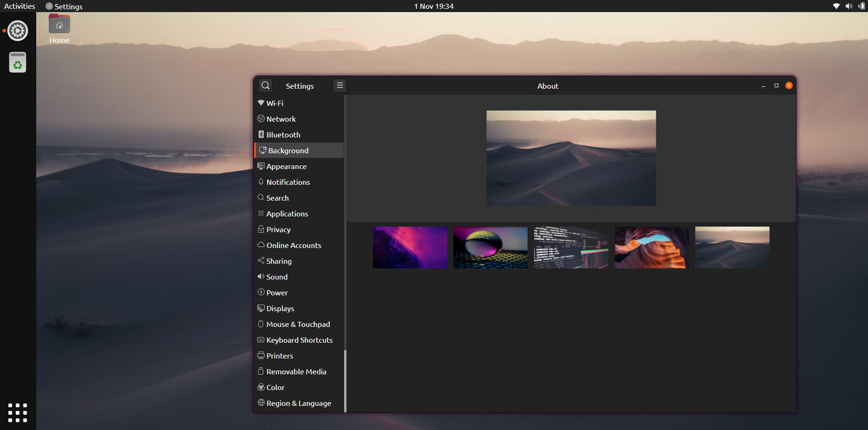
Task: Select Privacy in the Settings sidebar
Action: click(278, 229)
